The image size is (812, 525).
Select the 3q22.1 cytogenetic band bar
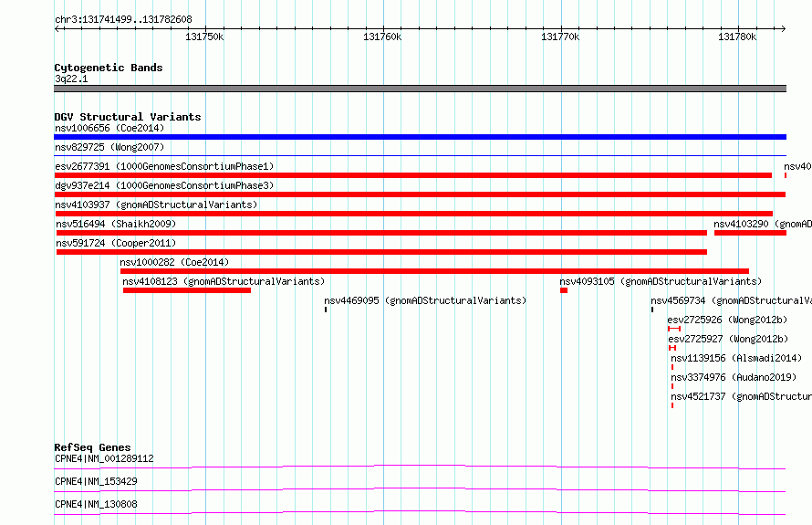420,89
